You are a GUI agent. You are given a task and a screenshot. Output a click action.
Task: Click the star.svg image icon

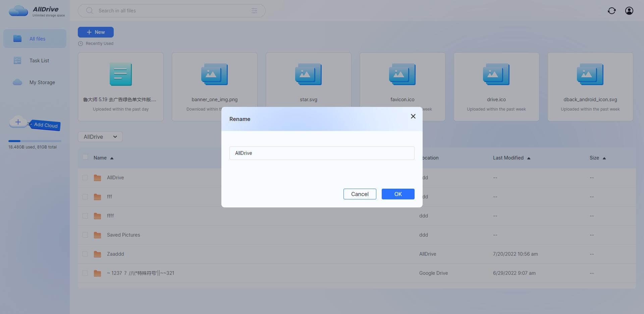pos(309,74)
